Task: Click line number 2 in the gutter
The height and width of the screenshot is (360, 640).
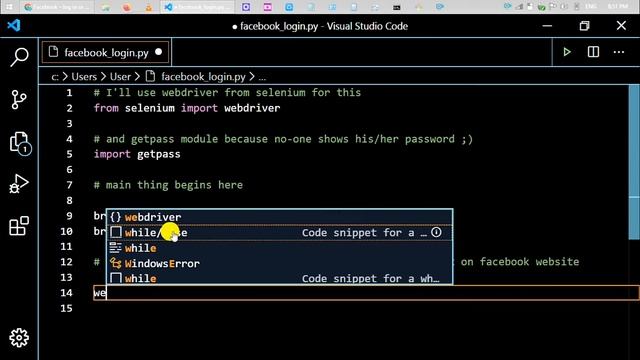Action: pos(69,108)
